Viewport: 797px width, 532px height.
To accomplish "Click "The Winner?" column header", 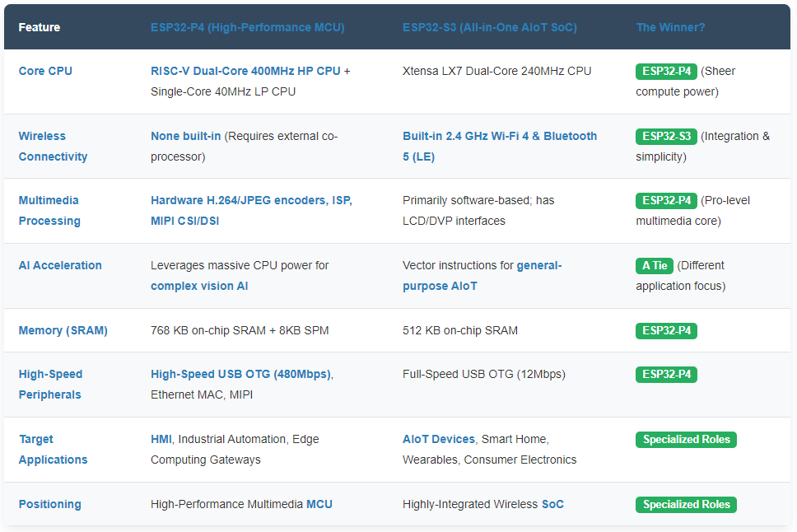I will click(x=670, y=27).
